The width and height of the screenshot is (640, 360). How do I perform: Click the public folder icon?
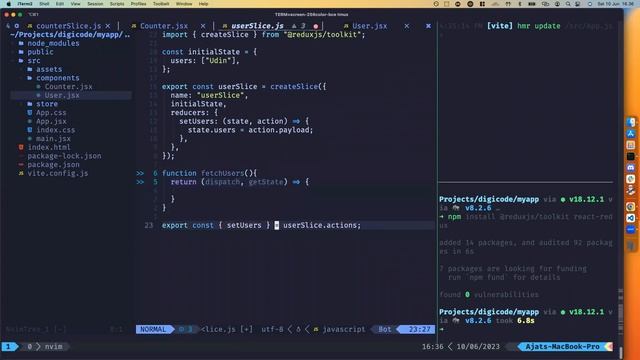[21, 52]
